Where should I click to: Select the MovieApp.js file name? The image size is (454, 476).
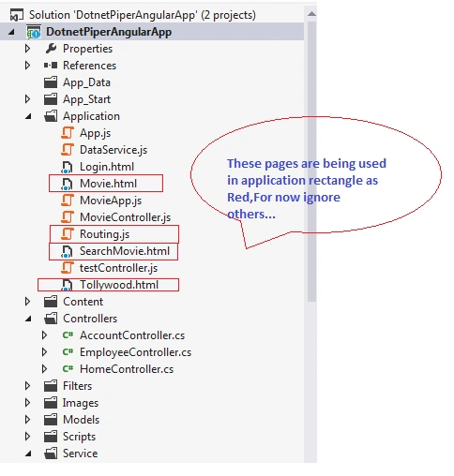pos(111,201)
